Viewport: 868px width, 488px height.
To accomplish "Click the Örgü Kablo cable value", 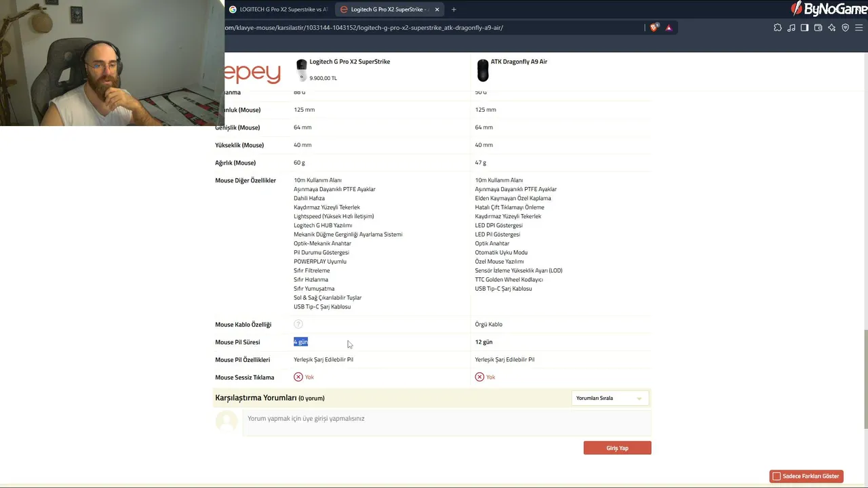I will pos(489,324).
